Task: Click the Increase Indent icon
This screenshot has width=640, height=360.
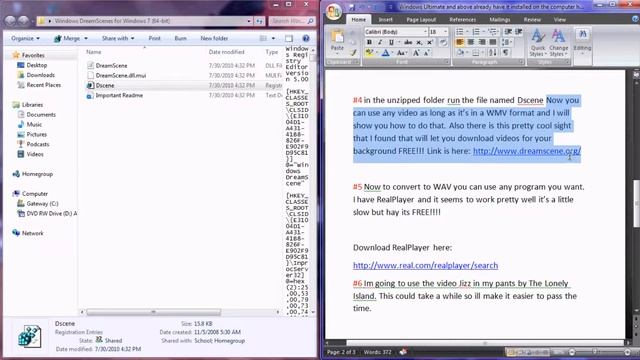Action: pos(518,32)
